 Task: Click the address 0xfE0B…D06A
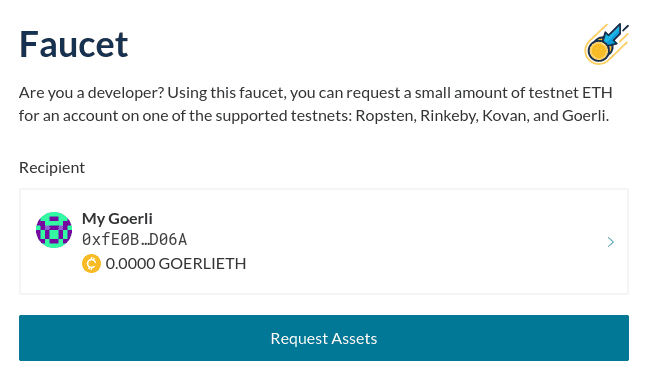click(135, 240)
